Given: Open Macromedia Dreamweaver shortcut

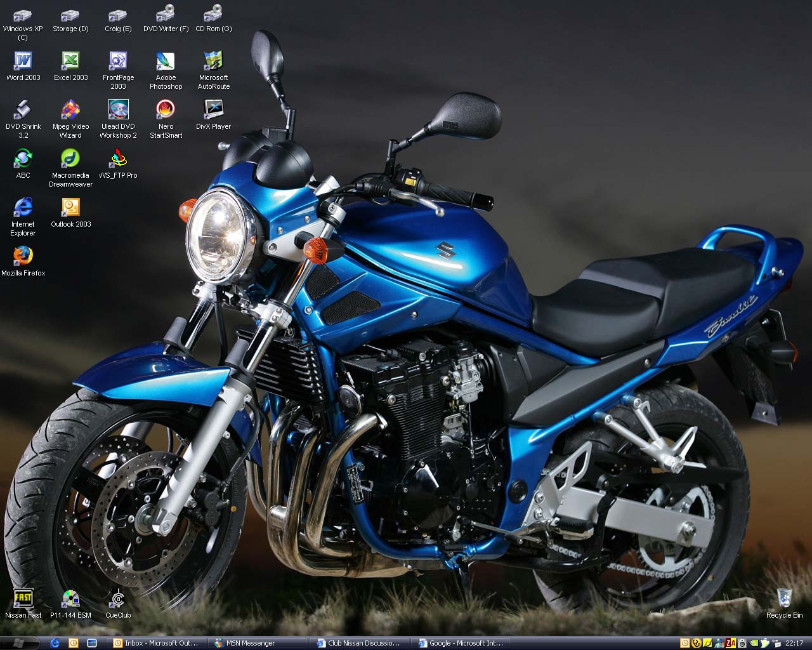Looking at the screenshot, I should tap(70, 168).
